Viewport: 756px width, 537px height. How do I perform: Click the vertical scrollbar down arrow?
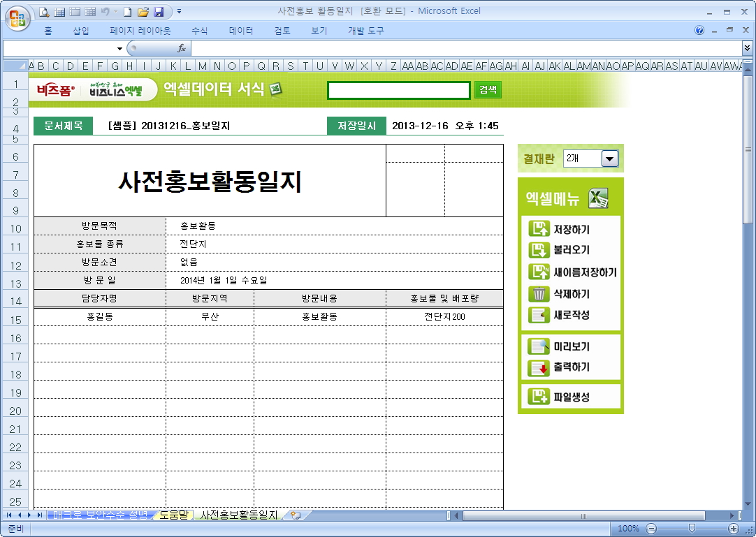748,505
